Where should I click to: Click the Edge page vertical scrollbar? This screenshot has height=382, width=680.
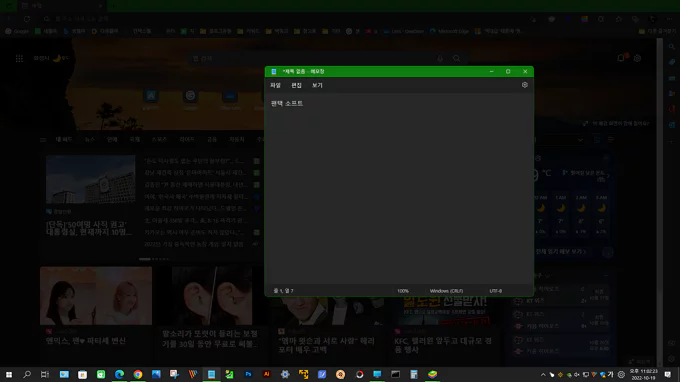coord(660,202)
